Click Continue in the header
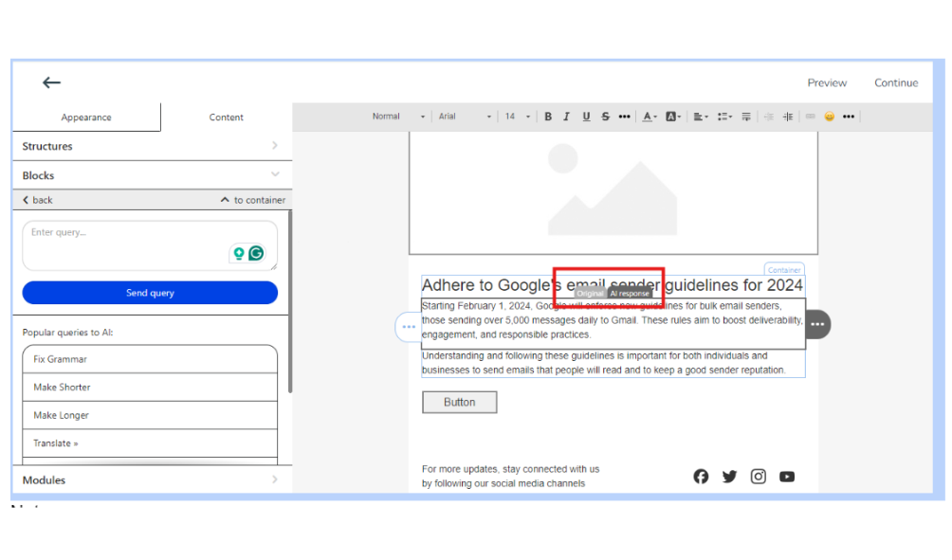Image resolution: width=952 pixels, height=560 pixels. pos(895,82)
